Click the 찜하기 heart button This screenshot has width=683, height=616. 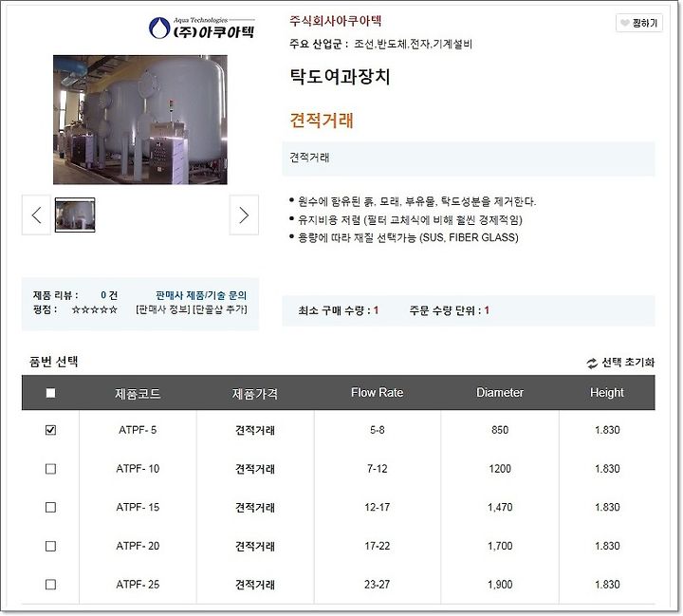[639, 23]
